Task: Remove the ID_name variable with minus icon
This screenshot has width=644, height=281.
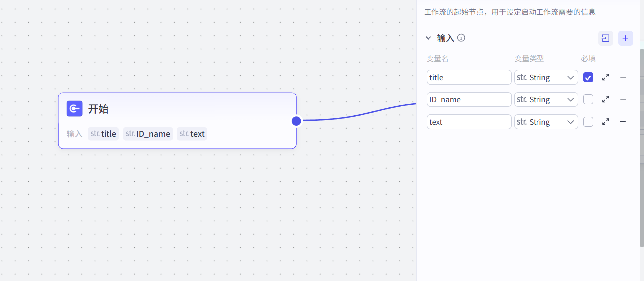Action: coord(623,99)
